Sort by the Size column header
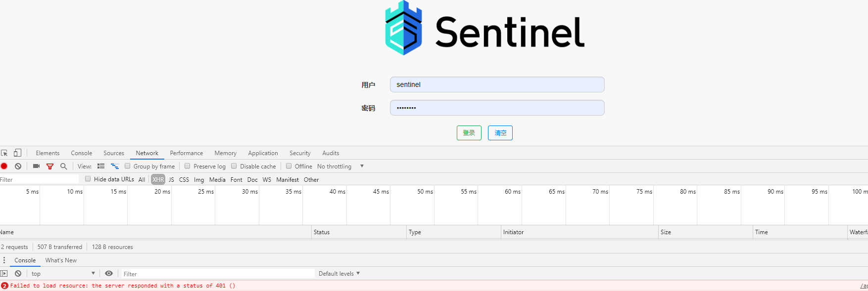Image resolution: width=868 pixels, height=291 pixels. click(x=706, y=232)
